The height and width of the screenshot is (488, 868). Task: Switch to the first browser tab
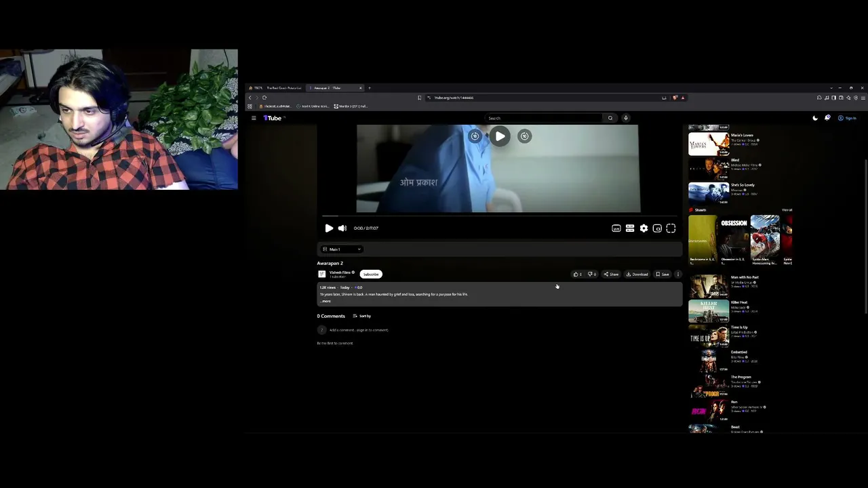[276, 88]
